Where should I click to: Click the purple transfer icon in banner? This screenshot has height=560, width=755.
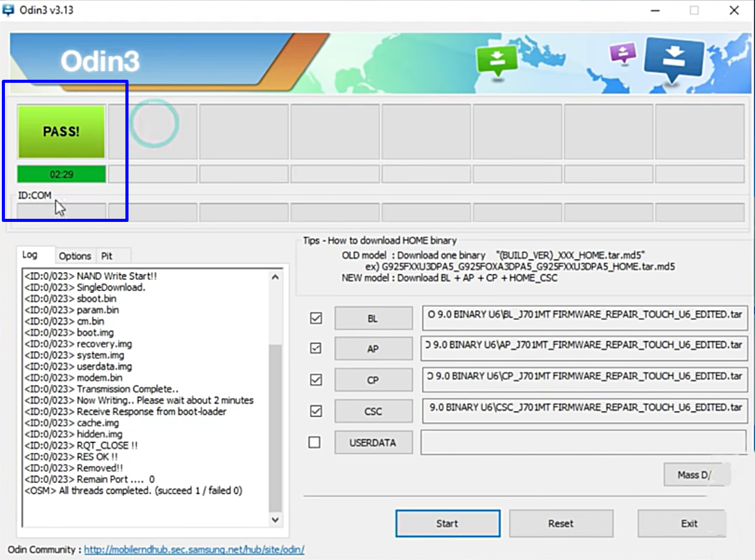(x=622, y=53)
